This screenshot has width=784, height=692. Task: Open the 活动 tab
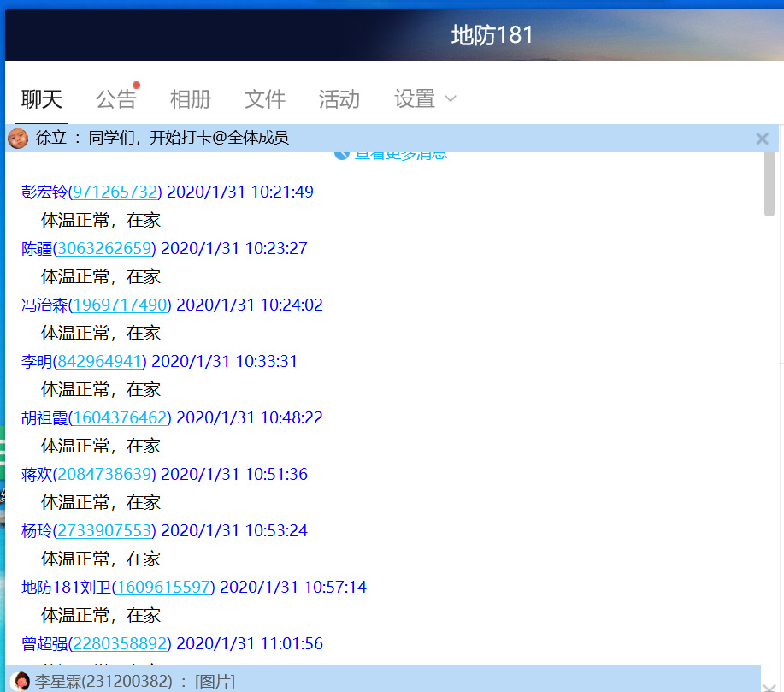pyautogui.click(x=339, y=99)
